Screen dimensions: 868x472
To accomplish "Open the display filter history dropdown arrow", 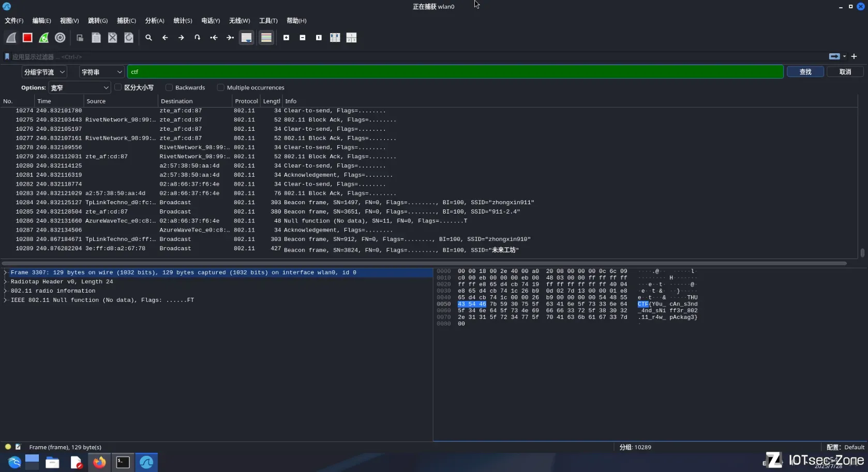I will pyautogui.click(x=845, y=56).
